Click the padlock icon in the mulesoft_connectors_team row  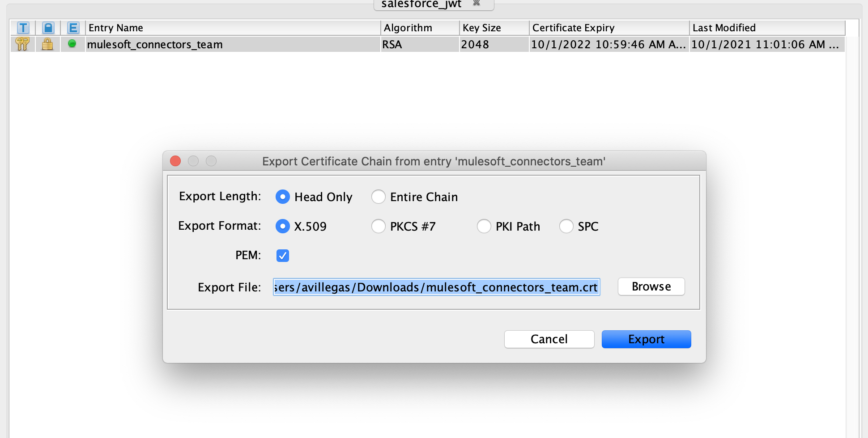coord(47,44)
